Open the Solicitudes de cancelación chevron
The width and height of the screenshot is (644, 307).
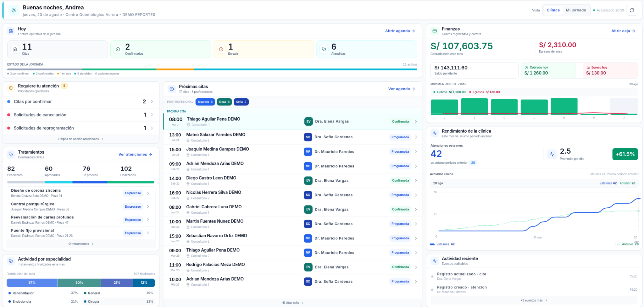[152, 115]
